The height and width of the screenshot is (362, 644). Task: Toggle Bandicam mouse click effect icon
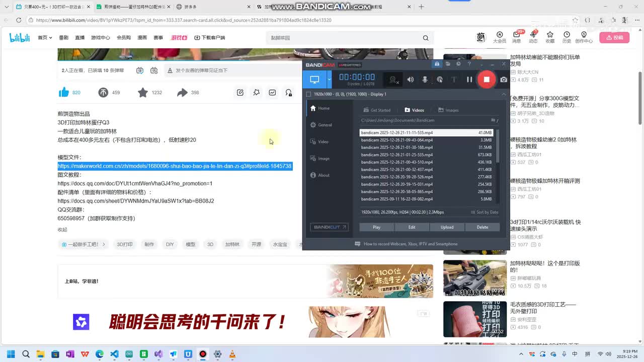coord(439,79)
